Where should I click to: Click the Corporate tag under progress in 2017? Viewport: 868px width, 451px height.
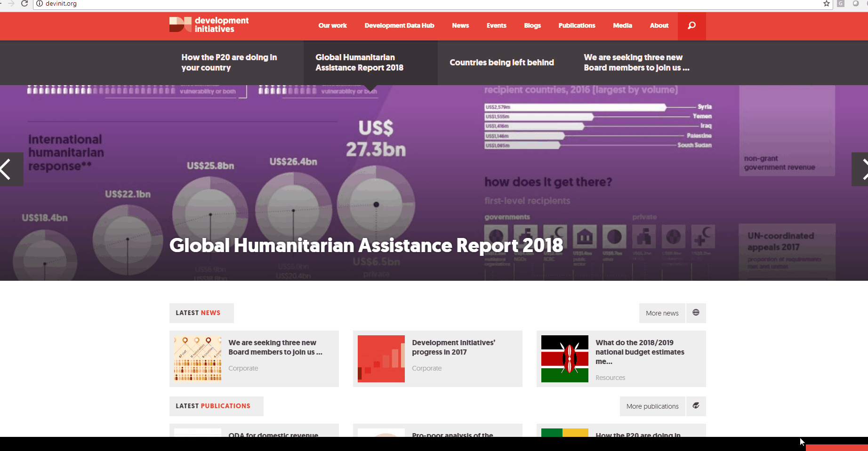tap(427, 368)
